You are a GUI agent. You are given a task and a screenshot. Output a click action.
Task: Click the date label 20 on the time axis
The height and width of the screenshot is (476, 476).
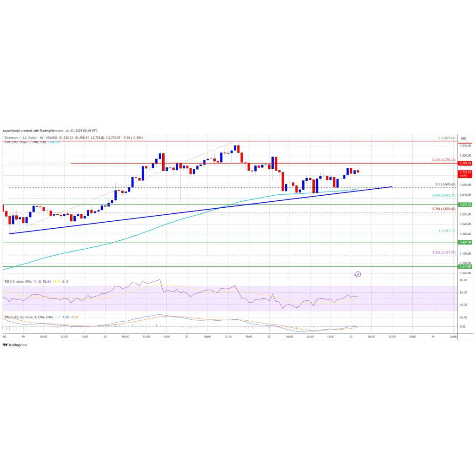(x=105, y=337)
